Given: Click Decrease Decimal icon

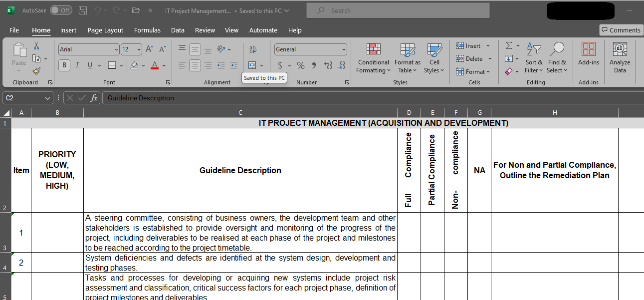Looking at the screenshot, I should coord(341,65).
